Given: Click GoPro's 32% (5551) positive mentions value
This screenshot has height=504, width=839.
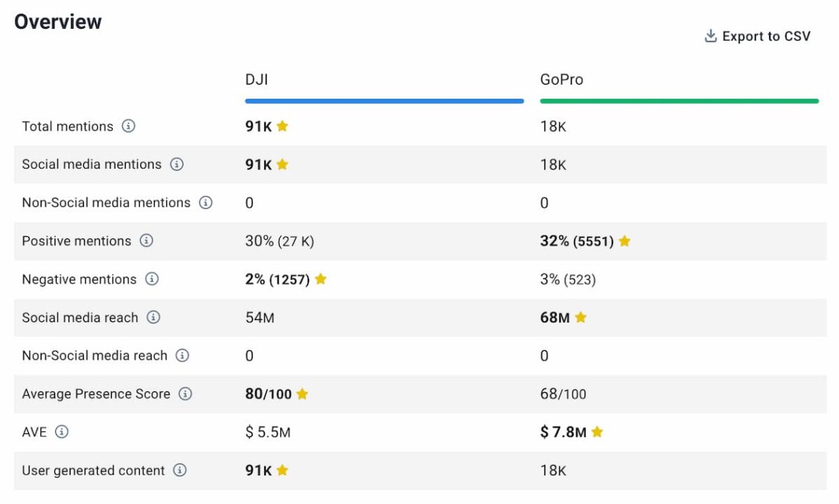Looking at the screenshot, I should click(576, 241).
